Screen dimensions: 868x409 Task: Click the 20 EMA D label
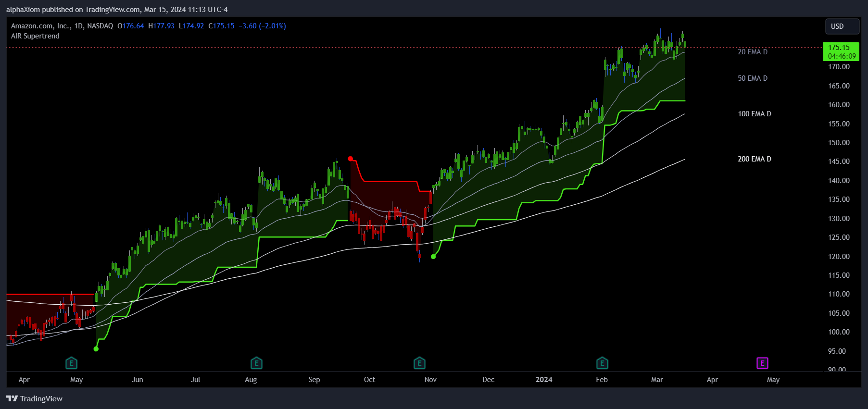click(753, 52)
